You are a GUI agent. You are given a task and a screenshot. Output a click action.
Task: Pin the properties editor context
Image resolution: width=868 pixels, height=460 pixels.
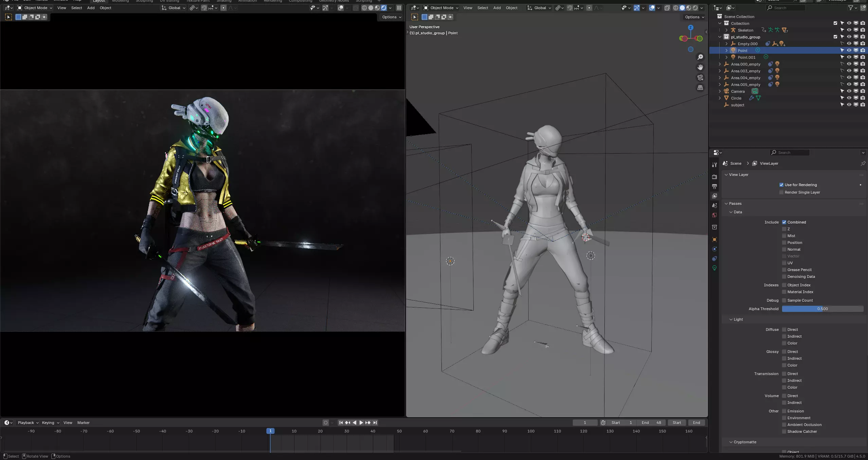point(863,163)
